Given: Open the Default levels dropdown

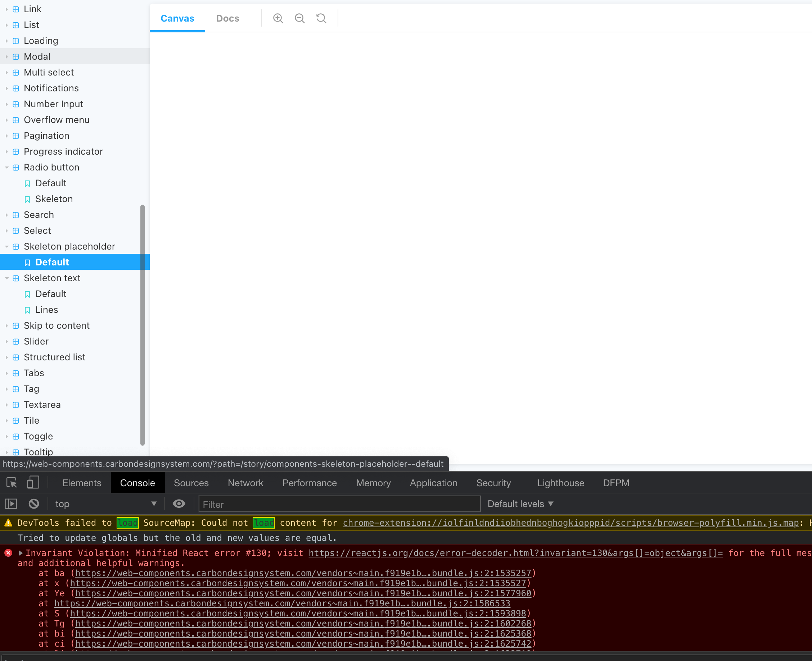Looking at the screenshot, I should [x=520, y=503].
